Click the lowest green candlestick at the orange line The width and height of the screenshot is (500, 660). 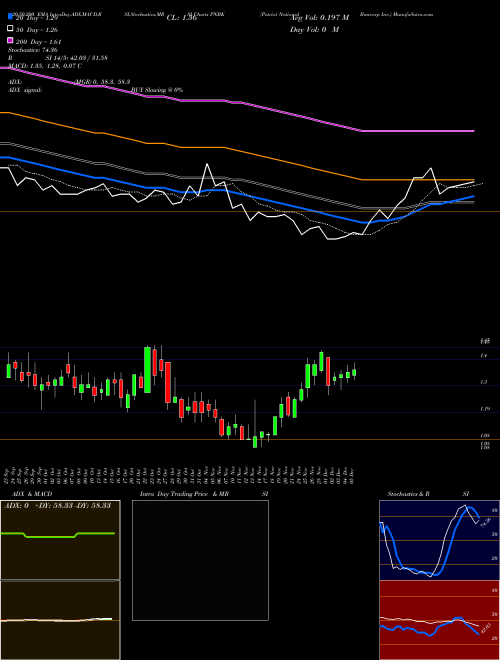(x=255, y=442)
